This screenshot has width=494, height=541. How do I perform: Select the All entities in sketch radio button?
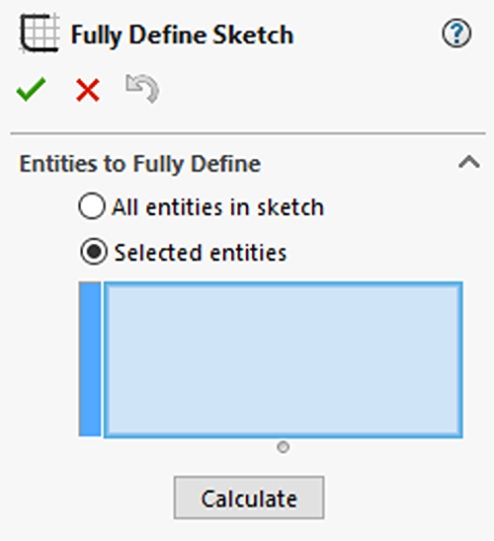click(x=91, y=206)
